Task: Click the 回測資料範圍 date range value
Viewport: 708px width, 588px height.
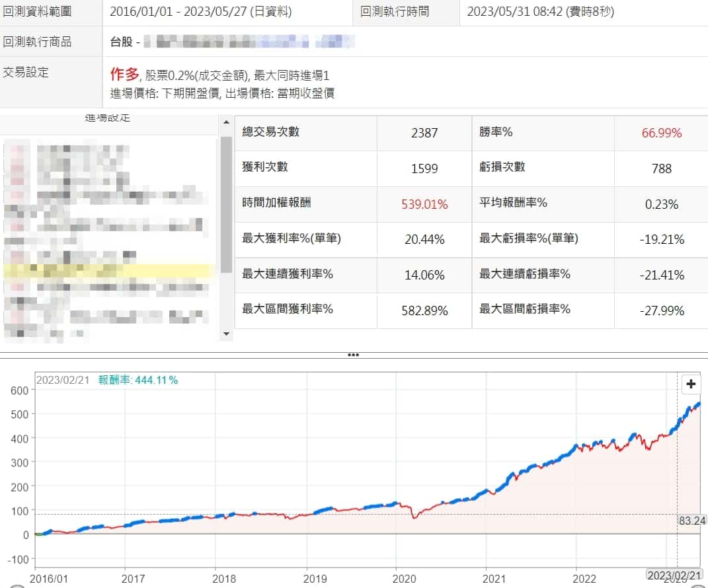Action: click(200, 12)
